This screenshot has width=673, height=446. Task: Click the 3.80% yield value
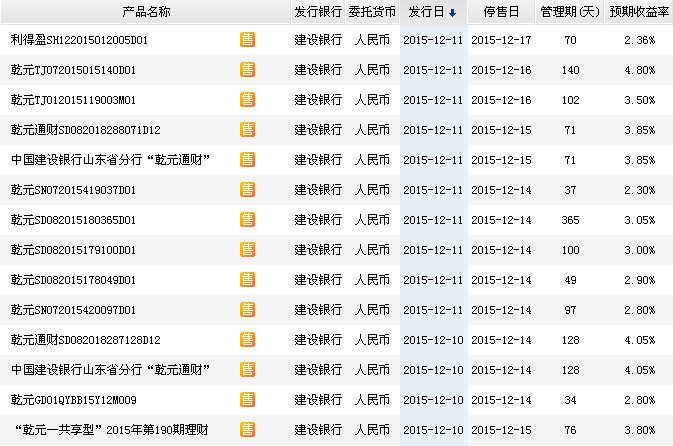point(640,430)
